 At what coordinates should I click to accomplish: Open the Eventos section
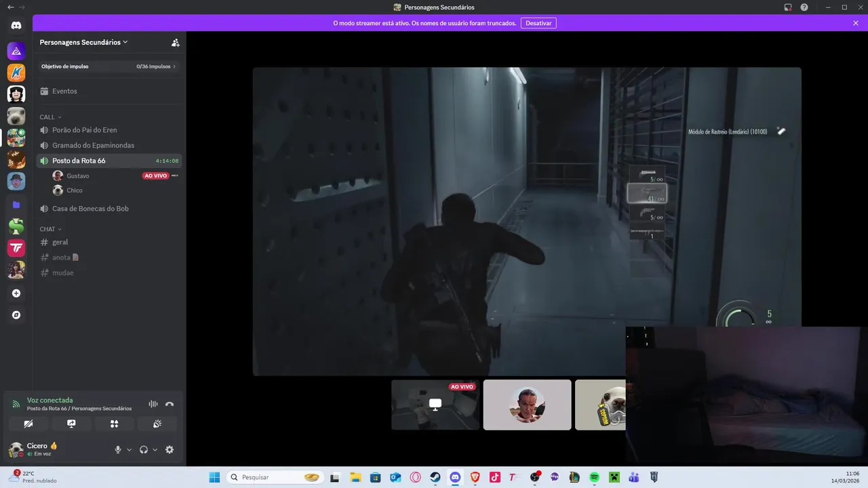pos(108,91)
